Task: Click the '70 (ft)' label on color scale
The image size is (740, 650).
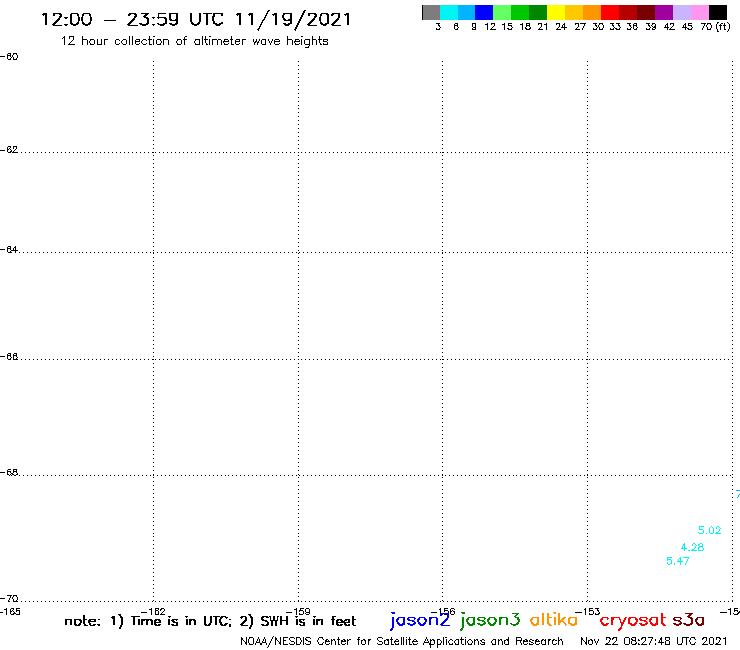Action: (x=715, y=27)
